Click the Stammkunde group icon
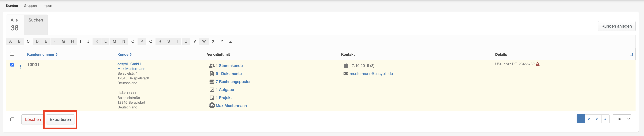Image resolution: width=644 pixels, height=136 pixels. 212,66
